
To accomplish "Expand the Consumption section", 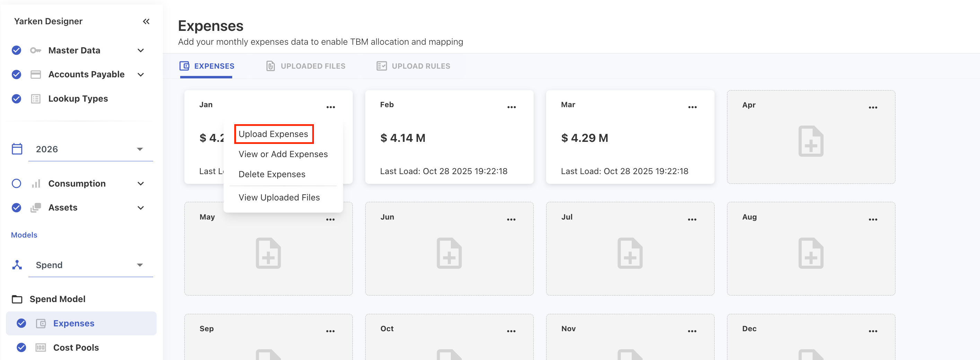I will point(141,183).
